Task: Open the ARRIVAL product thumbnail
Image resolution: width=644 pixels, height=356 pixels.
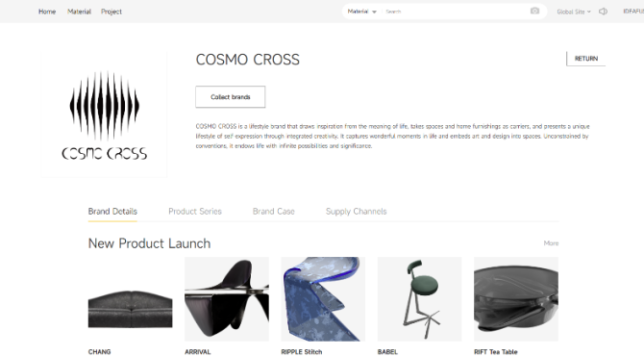Action: (x=227, y=299)
